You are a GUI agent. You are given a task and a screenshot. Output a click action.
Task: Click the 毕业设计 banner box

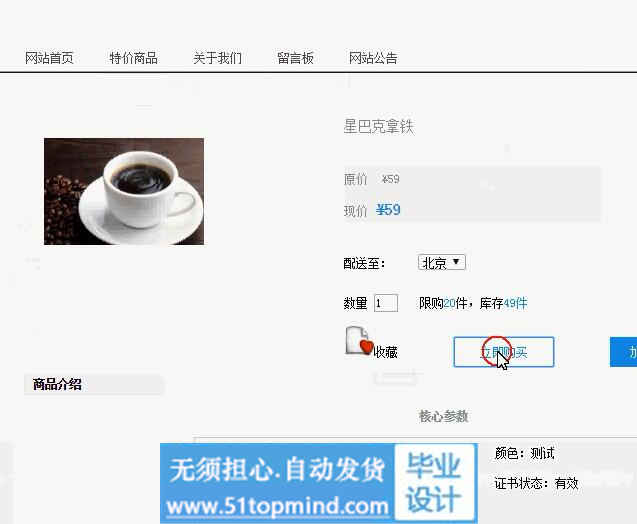click(435, 482)
